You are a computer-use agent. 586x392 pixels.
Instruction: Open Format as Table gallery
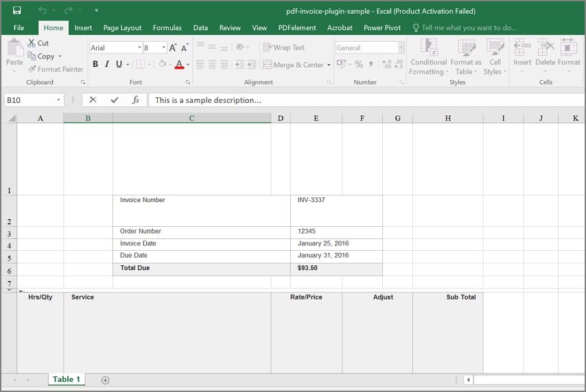pos(466,57)
